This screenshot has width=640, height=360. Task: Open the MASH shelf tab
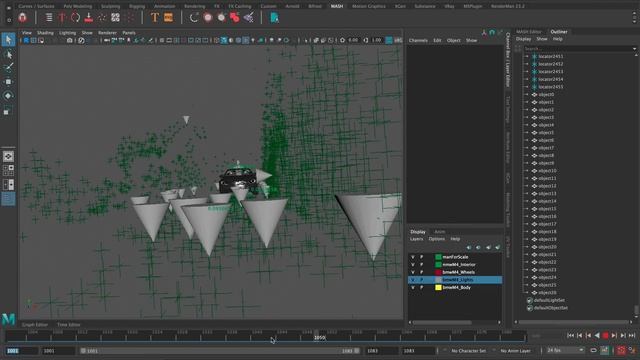click(337, 6)
